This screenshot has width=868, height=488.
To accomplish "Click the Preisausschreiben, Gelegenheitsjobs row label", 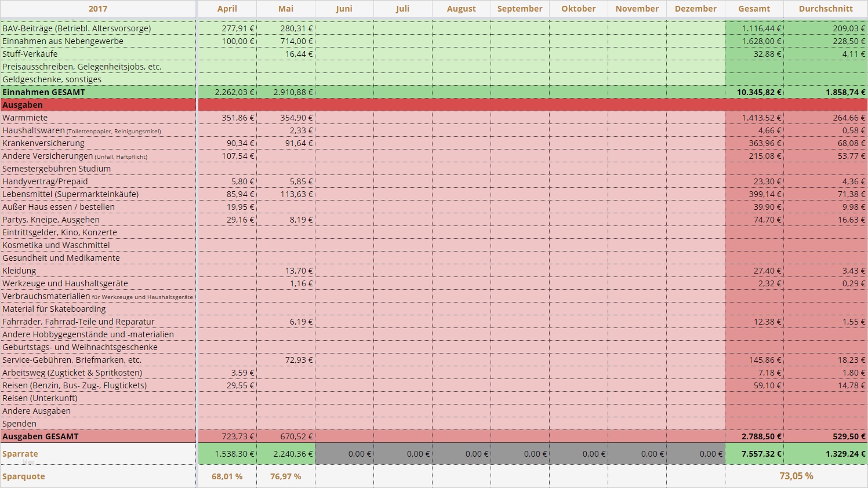I will coord(82,67).
